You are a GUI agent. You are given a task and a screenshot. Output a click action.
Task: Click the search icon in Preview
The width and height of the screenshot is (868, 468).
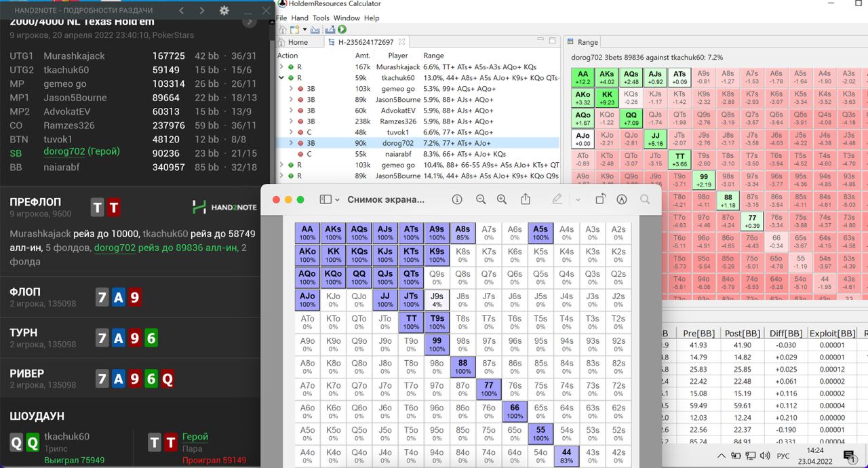tap(645, 199)
